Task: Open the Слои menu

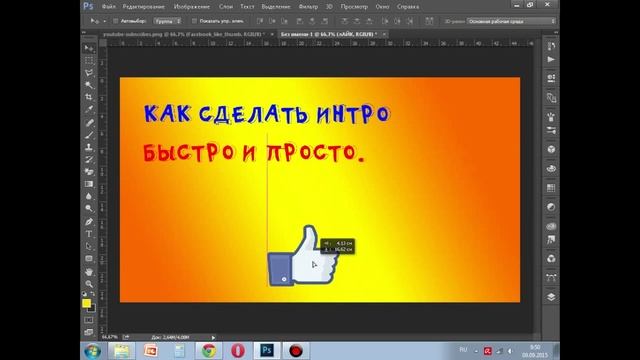Action: [x=226, y=7]
